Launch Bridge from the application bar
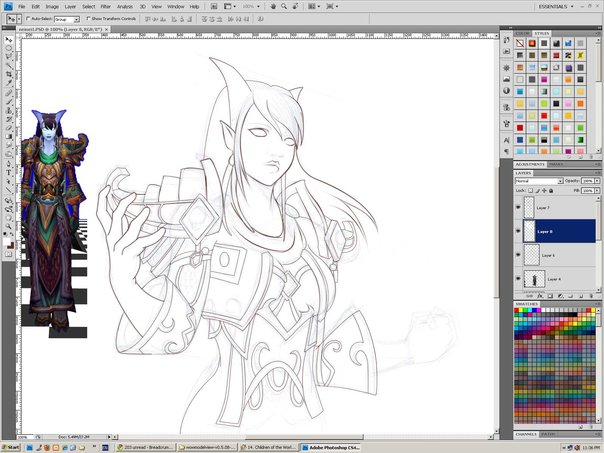604x453 pixels. 214,7
